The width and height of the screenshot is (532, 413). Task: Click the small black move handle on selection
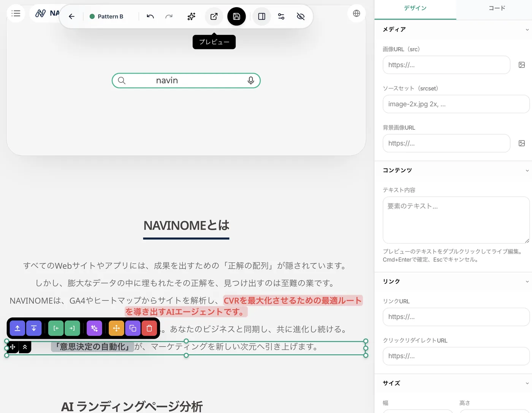point(13,347)
